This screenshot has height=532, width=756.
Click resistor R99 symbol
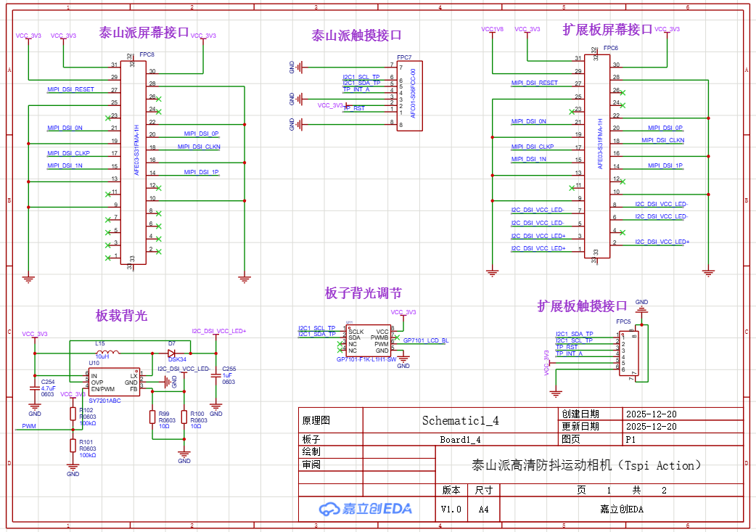152,417
